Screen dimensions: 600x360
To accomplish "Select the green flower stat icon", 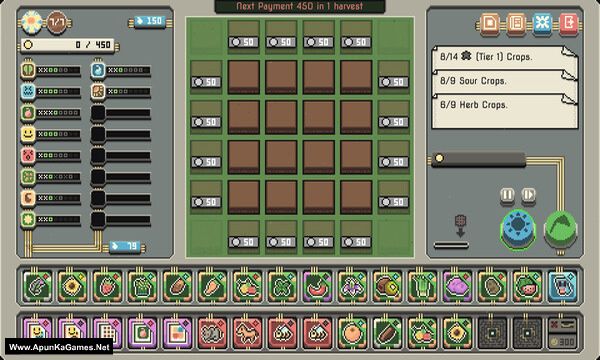I will 28,220.
